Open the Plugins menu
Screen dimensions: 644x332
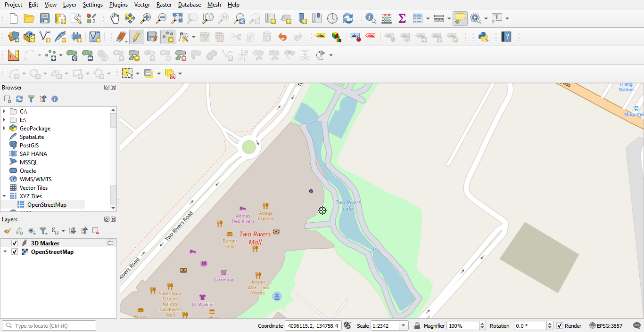(x=118, y=5)
